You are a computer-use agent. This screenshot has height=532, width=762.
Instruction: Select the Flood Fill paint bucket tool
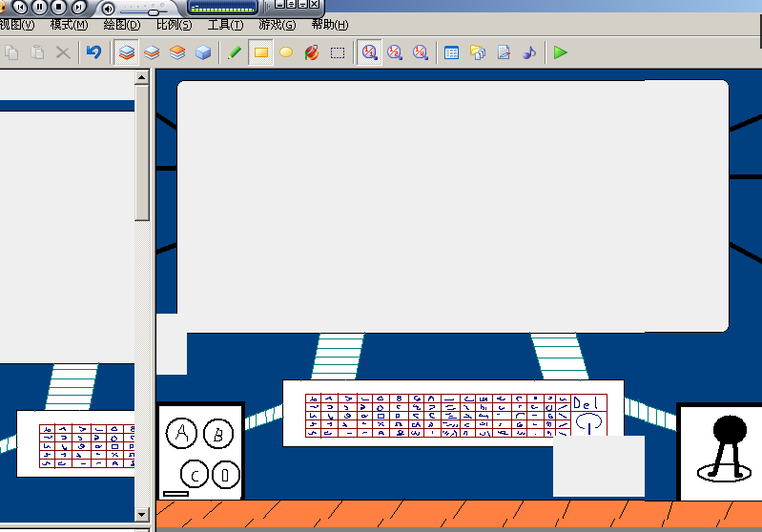click(x=312, y=52)
